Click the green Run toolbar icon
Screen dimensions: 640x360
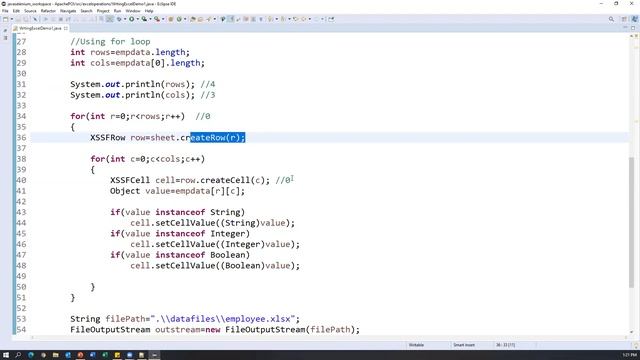pyautogui.click(x=131, y=19)
